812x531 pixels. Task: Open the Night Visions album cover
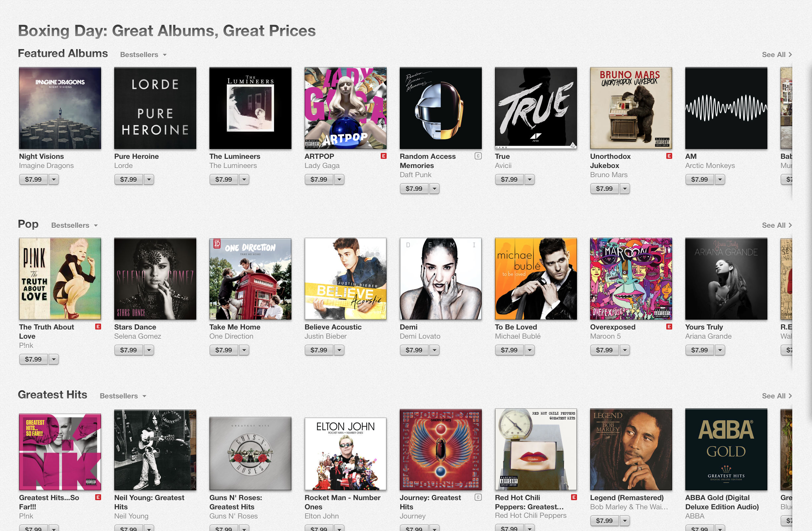60,108
